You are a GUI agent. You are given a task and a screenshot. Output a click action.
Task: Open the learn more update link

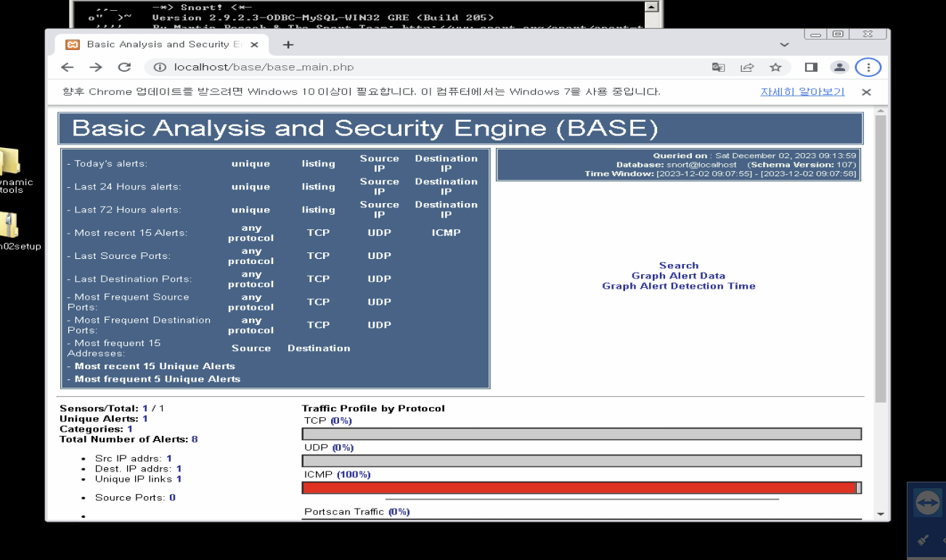coord(802,92)
